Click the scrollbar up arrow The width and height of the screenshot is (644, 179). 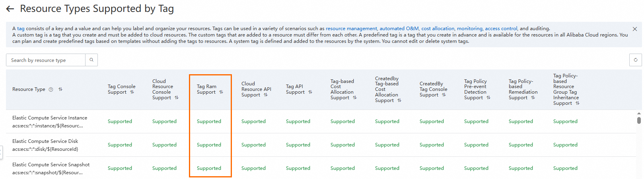click(x=639, y=114)
